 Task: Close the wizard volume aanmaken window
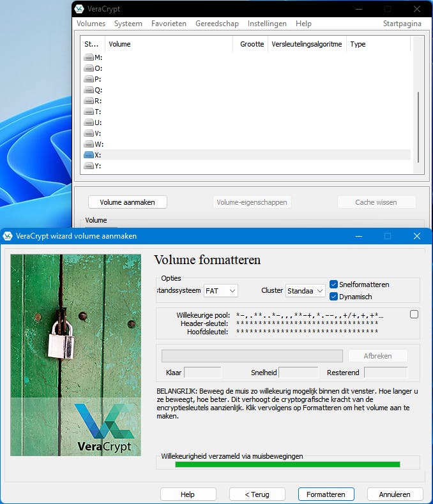point(417,236)
